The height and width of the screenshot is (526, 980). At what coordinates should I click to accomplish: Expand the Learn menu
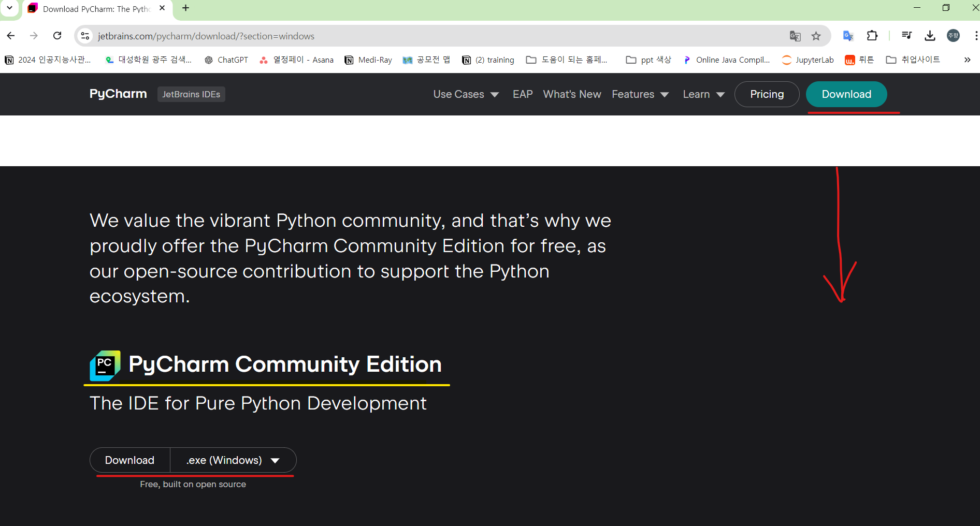point(703,94)
